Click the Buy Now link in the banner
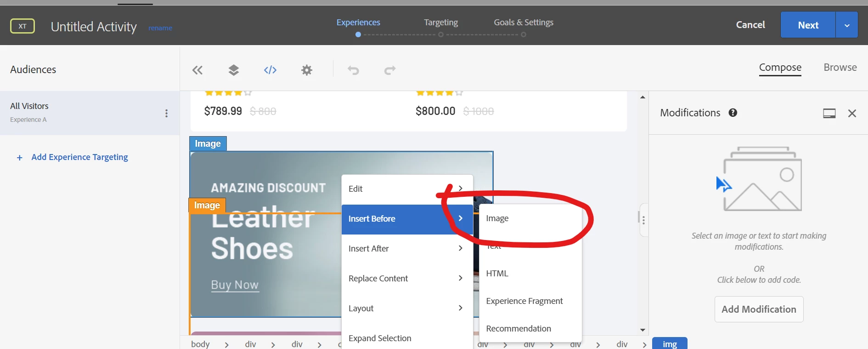Viewport: 868px width, 349px height. [235, 285]
